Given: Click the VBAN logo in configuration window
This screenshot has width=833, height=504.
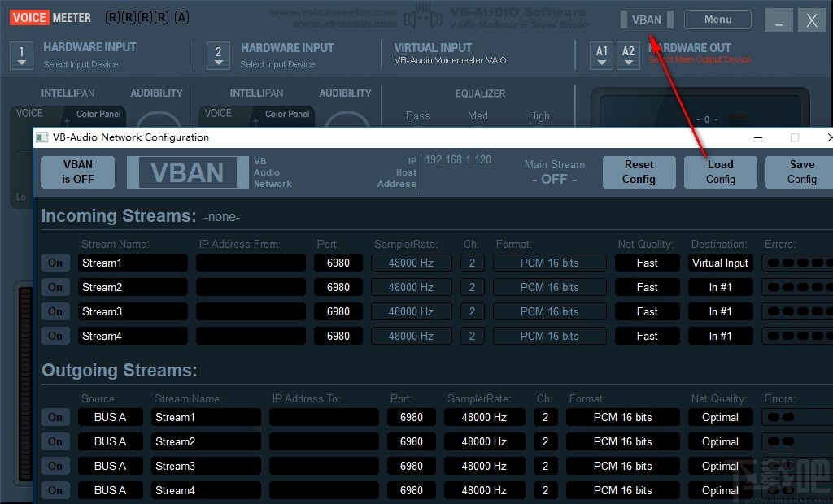Looking at the screenshot, I should [187, 172].
